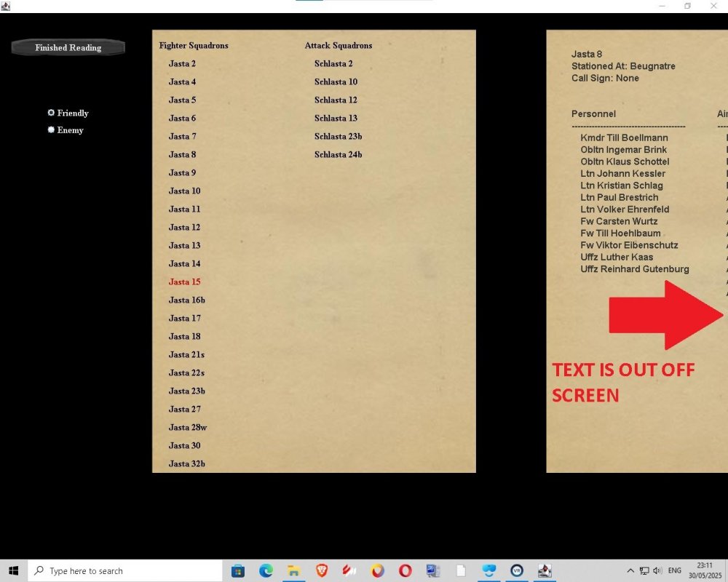Select the Jasta 30 entry
The image size is (728, 582).
[x=184, y=445]
